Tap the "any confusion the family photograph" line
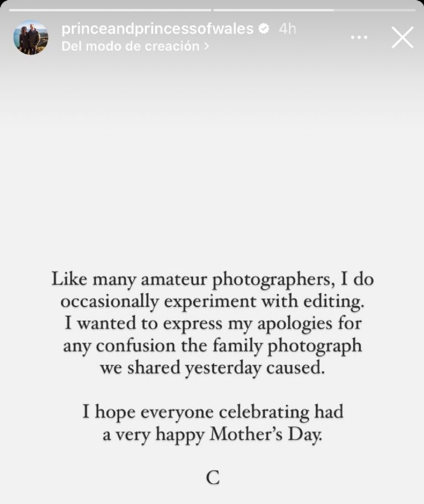This screenshot has width=424, height=504. click(x=213, y=346)
